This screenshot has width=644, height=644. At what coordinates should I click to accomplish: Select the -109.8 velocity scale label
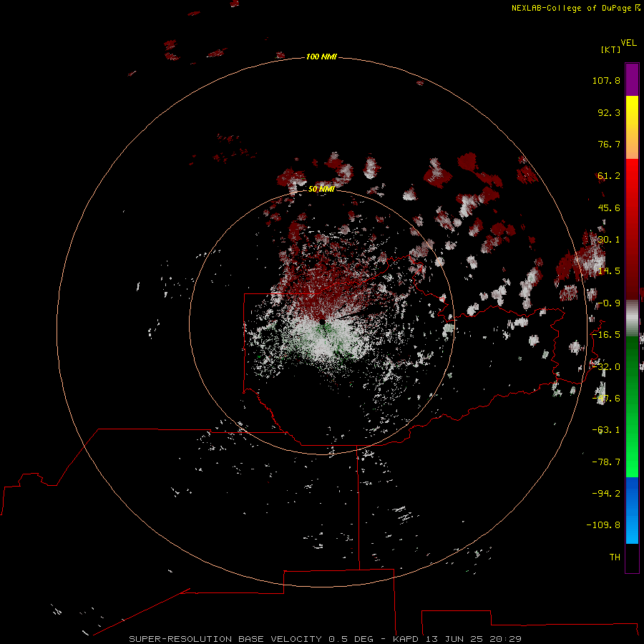click(x=603, y=525)
